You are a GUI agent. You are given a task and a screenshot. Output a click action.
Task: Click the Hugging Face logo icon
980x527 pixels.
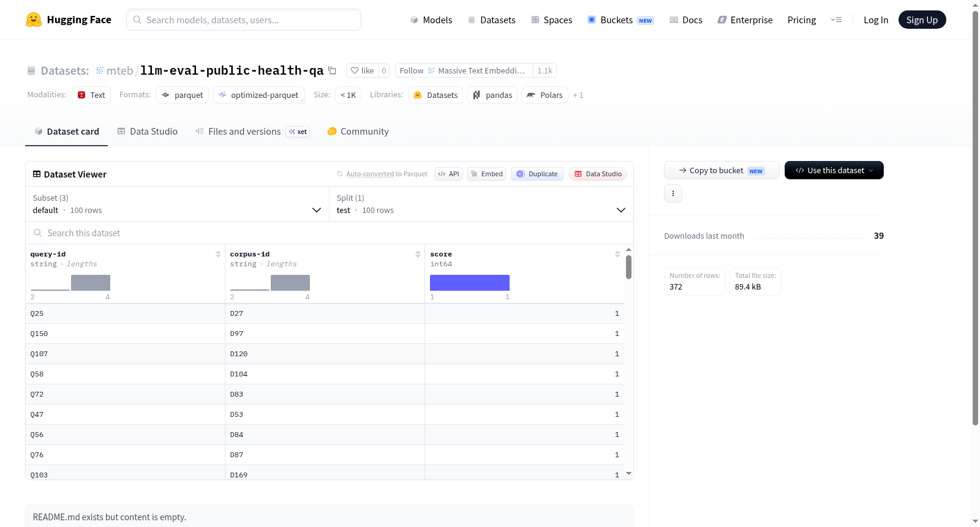click(34, 20)
